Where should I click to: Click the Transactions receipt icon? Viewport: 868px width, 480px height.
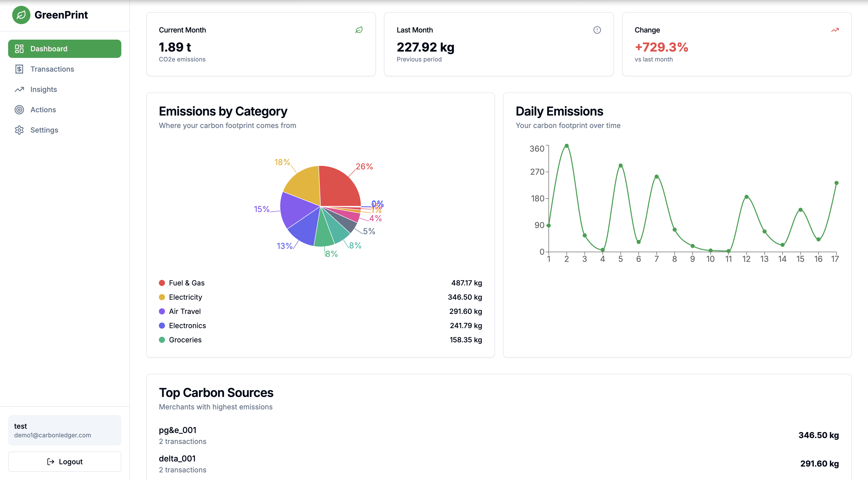click(x=19, y=69)
